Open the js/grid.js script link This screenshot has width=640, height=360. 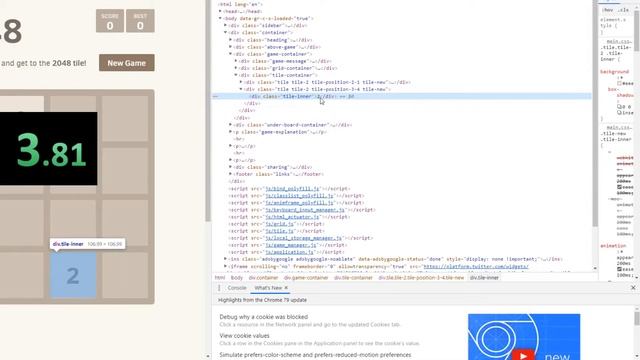pyautogui.click(x=280, y=224)
